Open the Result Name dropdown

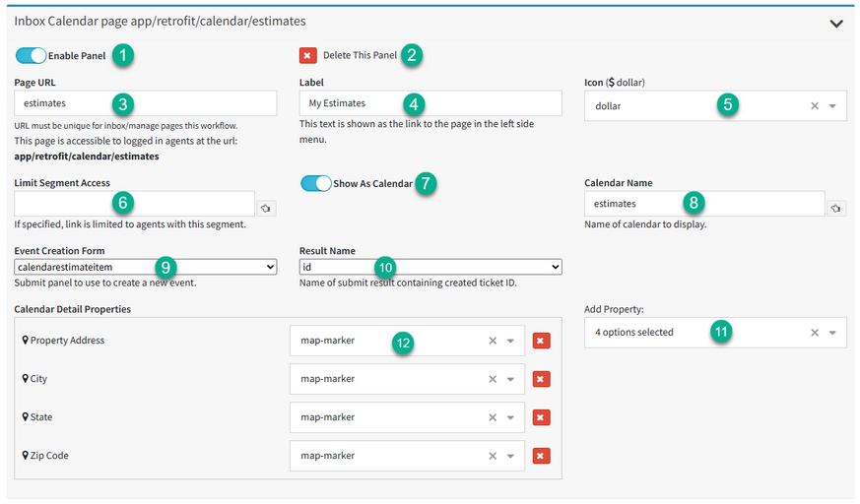pos(430,267)
